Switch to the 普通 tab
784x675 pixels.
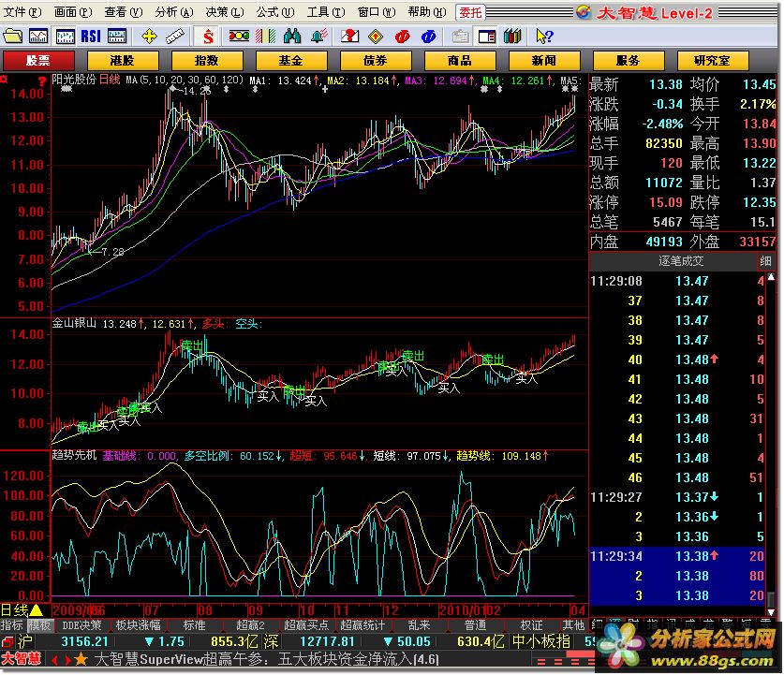(475, 625)
